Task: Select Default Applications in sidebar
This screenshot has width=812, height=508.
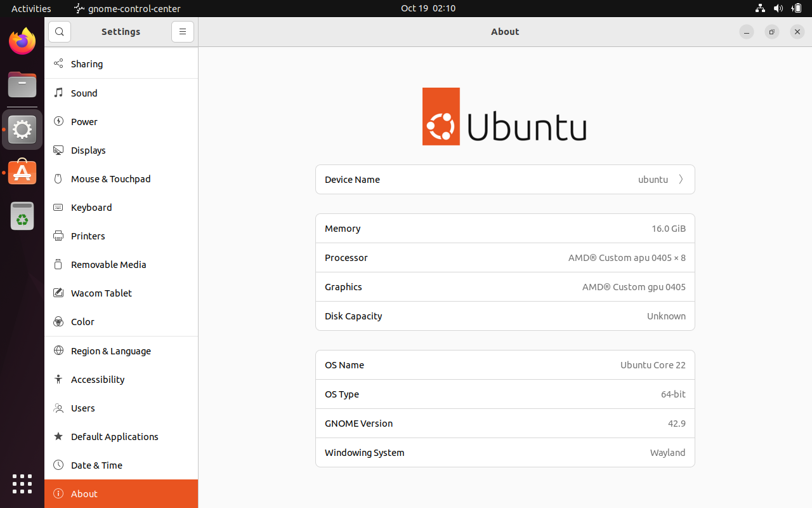Action: coord(121,436)
